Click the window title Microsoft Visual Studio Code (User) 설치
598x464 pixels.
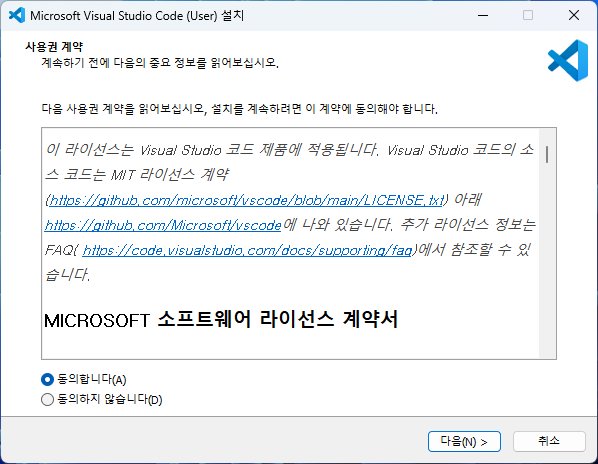coord(137,16)
